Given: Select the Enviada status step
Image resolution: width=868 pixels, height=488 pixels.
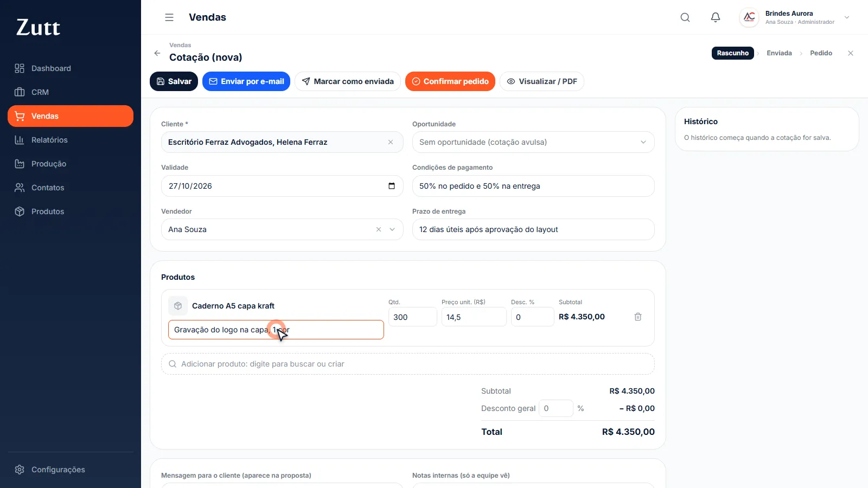Looking at the screenshot, I should 779,53.
